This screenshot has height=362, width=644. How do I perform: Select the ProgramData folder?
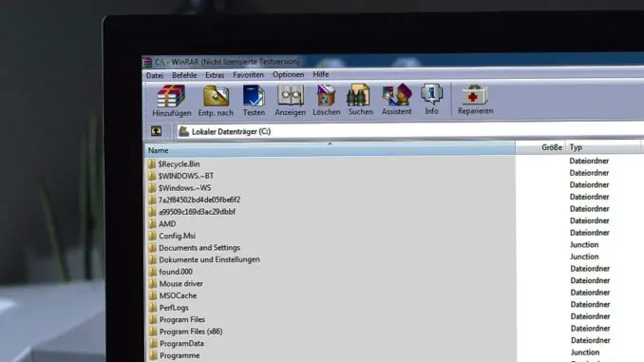tap(181, 344)
